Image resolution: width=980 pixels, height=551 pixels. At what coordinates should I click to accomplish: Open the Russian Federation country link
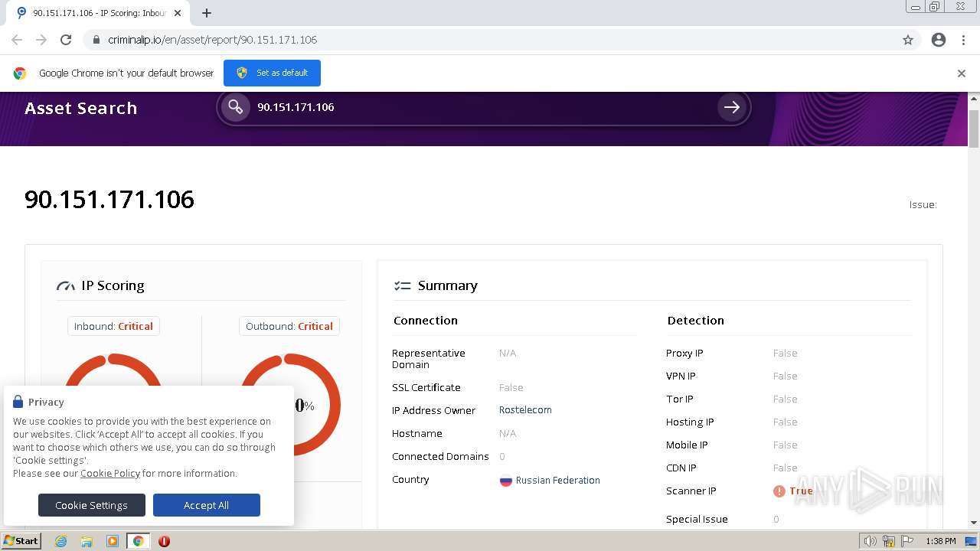[558, 481]
